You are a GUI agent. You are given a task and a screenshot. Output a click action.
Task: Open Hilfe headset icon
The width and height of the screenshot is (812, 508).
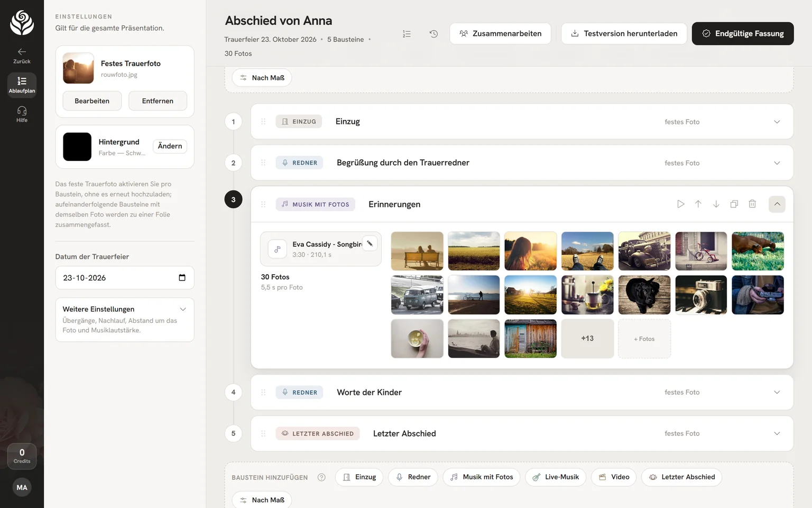22,114
